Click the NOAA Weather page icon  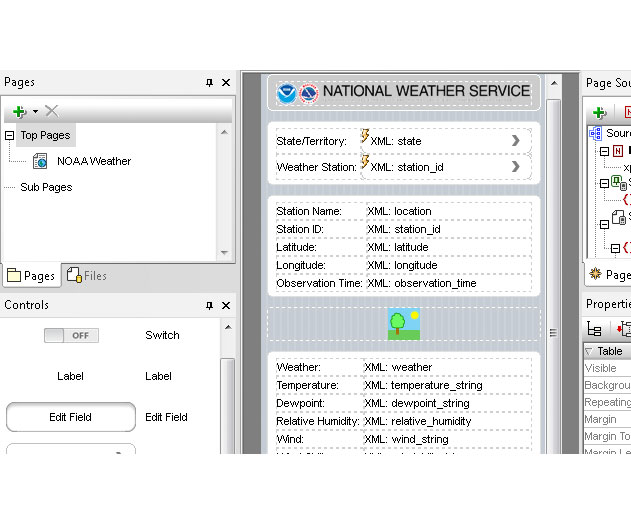(40, 161)
